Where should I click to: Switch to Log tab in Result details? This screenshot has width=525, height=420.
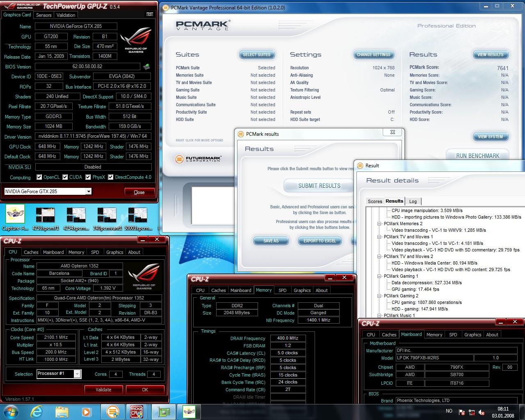[x=413, y=201]
